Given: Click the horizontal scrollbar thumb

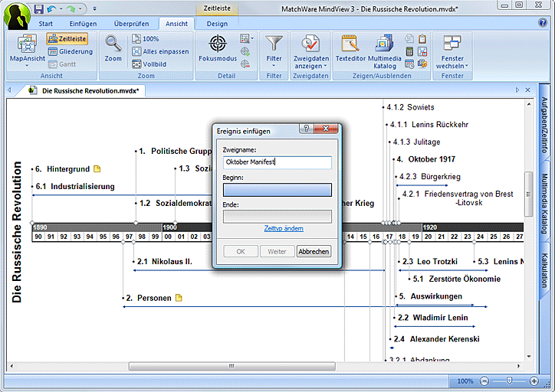Looking at the screenshot, I should 232,366.
